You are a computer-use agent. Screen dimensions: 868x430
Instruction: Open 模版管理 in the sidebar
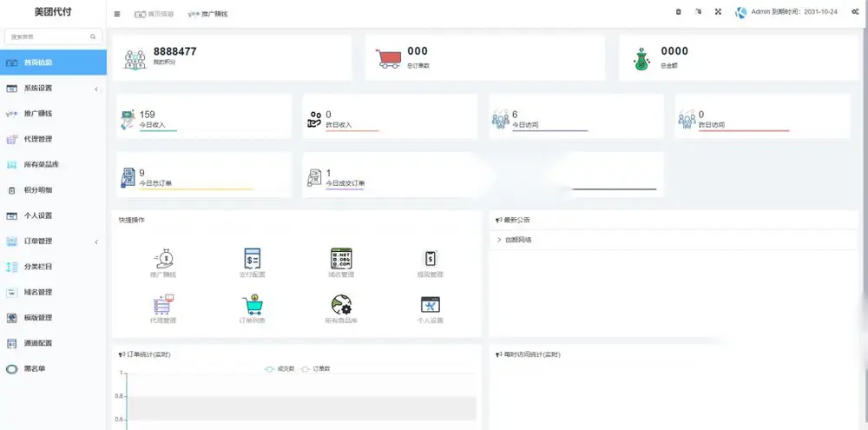click(x=53, y=318)
